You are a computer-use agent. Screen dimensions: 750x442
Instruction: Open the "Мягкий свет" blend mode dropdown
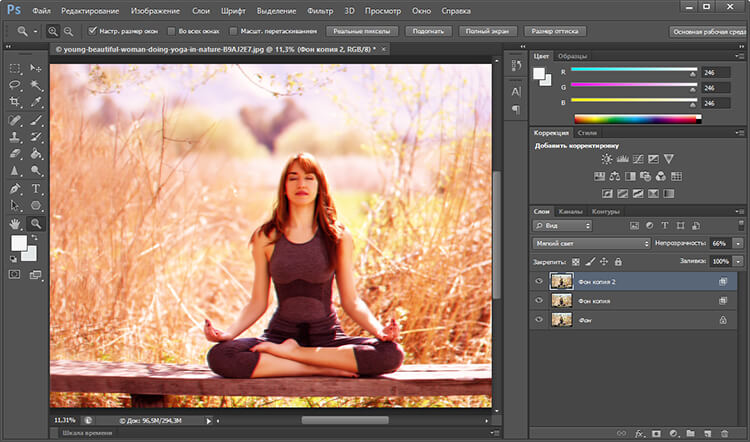tap(591, 243)
